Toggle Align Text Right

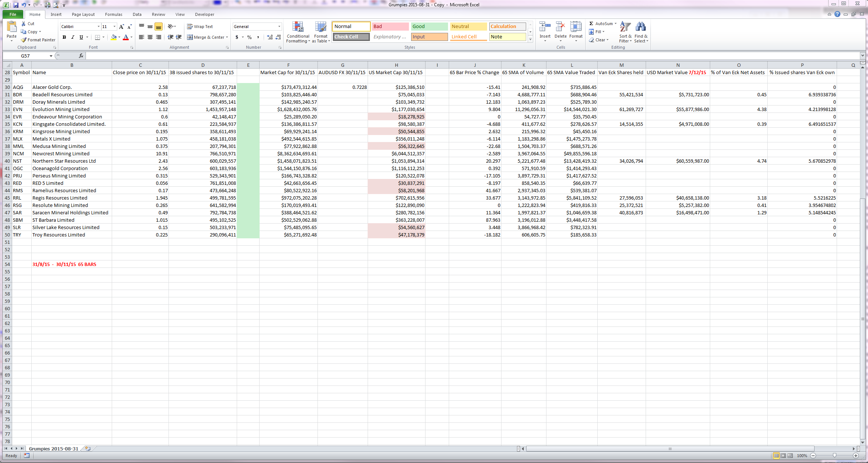tap(159, 37)
